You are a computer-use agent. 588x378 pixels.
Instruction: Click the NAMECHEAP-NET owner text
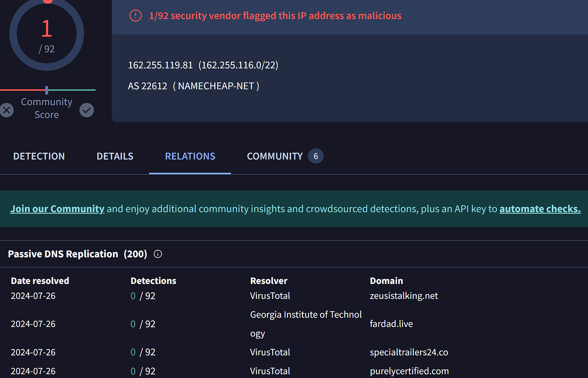point(216,86)
